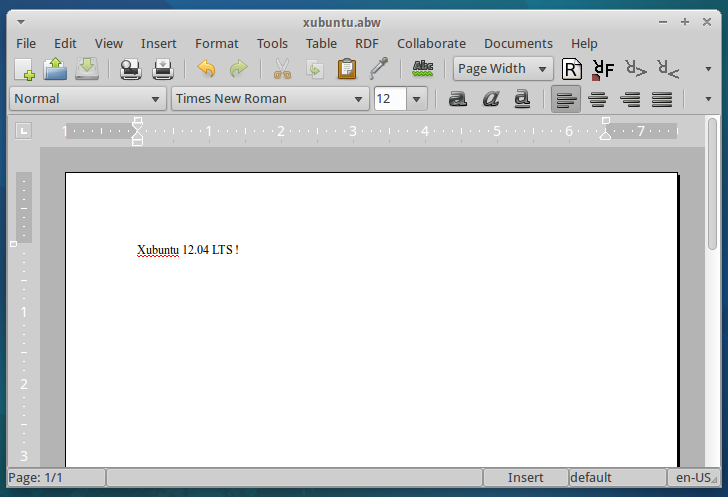728x497 pixels.
Task: Open the Tools menu
Action: click(273, 44)
